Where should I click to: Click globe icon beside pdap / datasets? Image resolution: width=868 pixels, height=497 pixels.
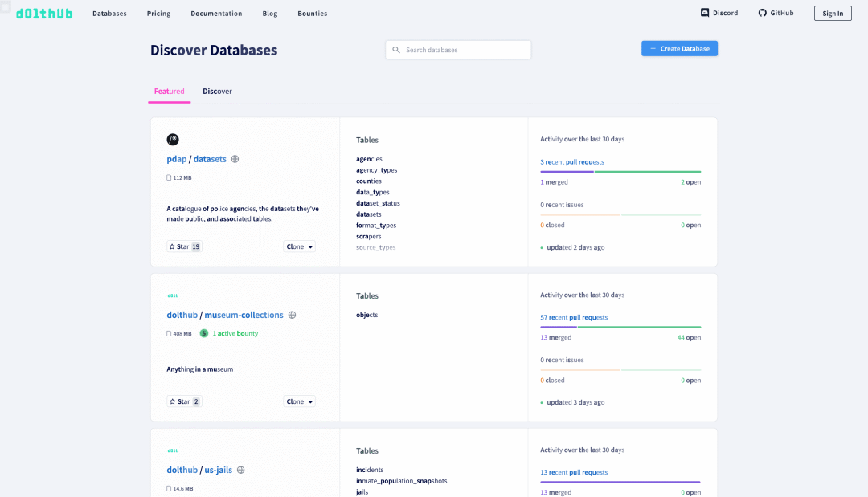click(235, 159)
